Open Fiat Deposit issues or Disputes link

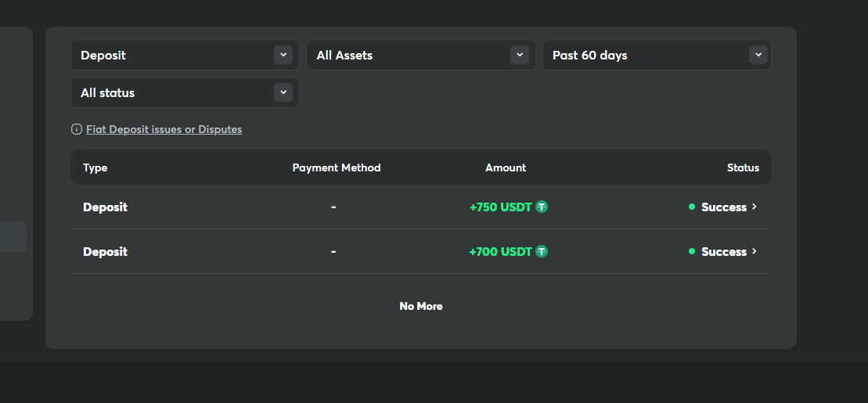point(164,129)
